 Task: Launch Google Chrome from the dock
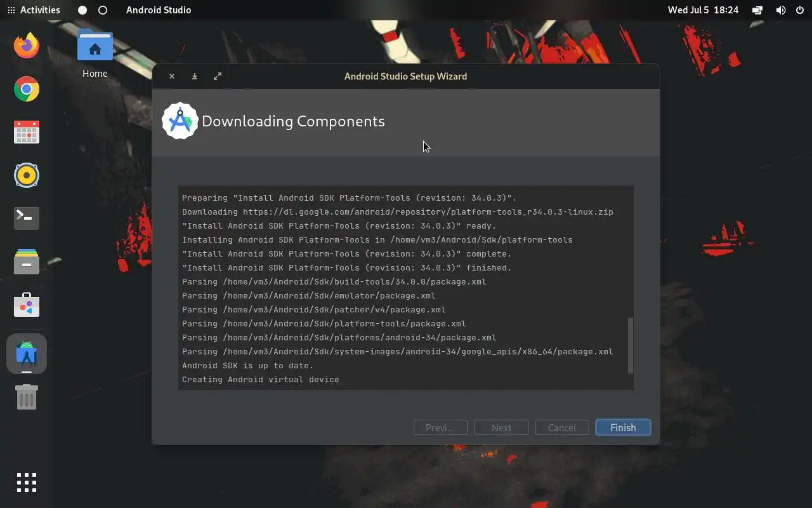27,89
